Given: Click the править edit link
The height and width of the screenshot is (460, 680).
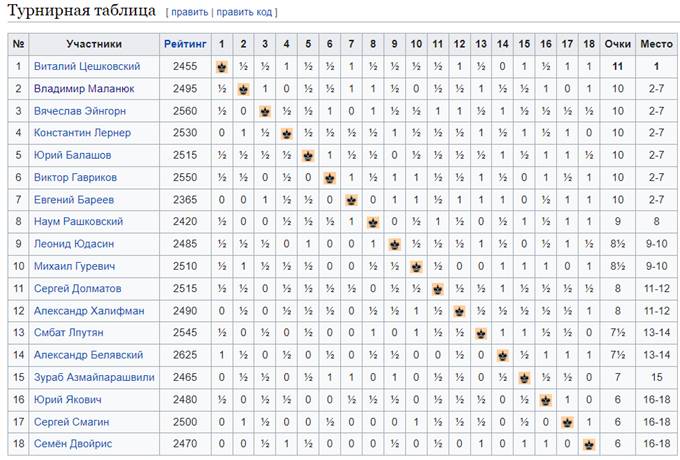Looking at the screenshot, I should point(190,12).
